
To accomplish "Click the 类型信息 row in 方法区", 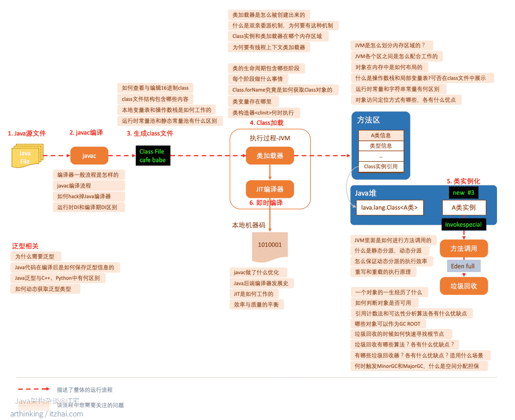I will (381, 146).
